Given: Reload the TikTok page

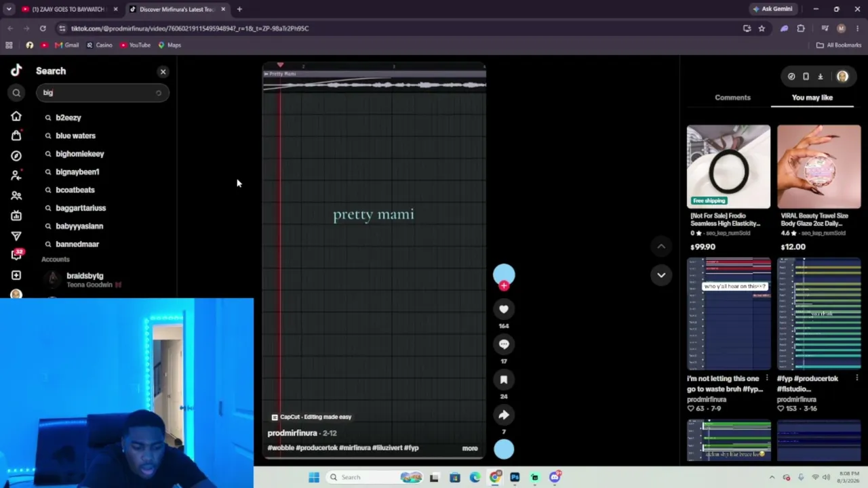Looking at the screenshot, I should pyautogui.click(x=43, y=28).
